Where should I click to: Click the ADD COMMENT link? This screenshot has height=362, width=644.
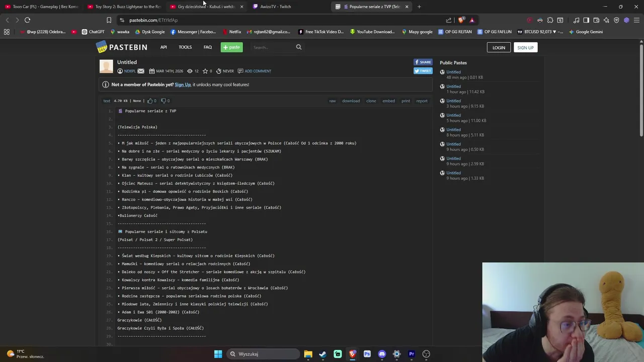coord(258,71)
